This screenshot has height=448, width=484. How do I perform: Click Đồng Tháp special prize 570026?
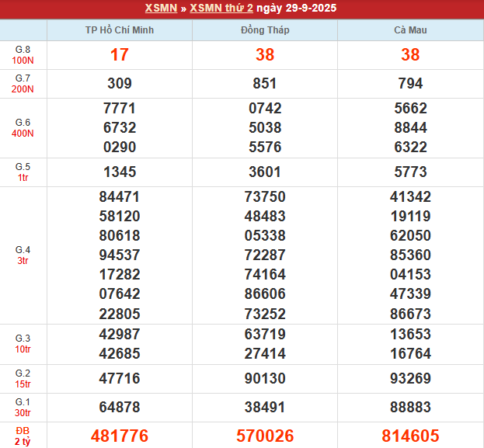[x=265, y=436]
